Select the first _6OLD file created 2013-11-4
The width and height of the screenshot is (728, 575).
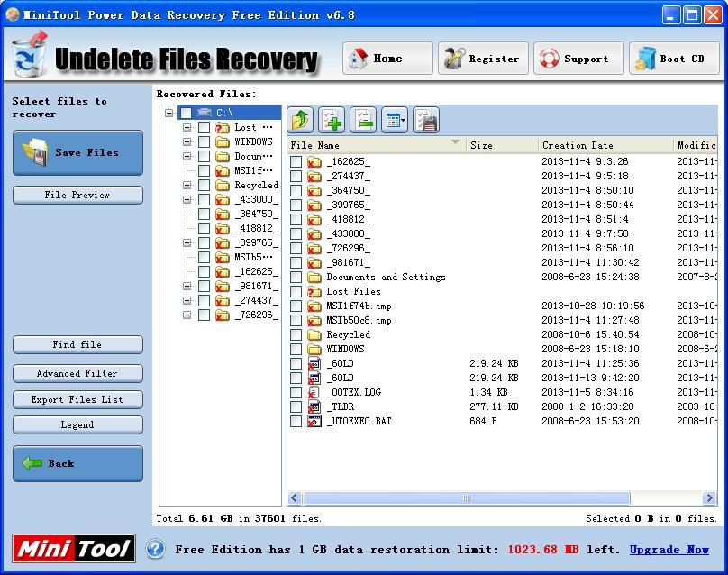341,364
